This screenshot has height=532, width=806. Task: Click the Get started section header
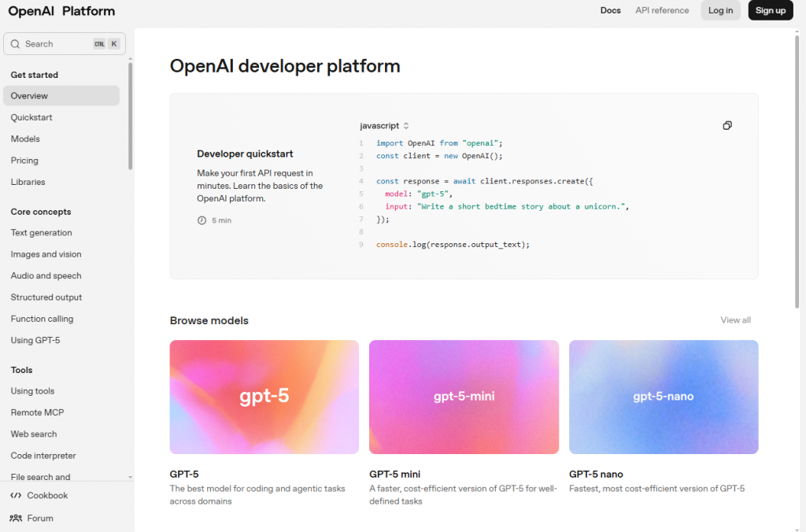tap(34, 75)
